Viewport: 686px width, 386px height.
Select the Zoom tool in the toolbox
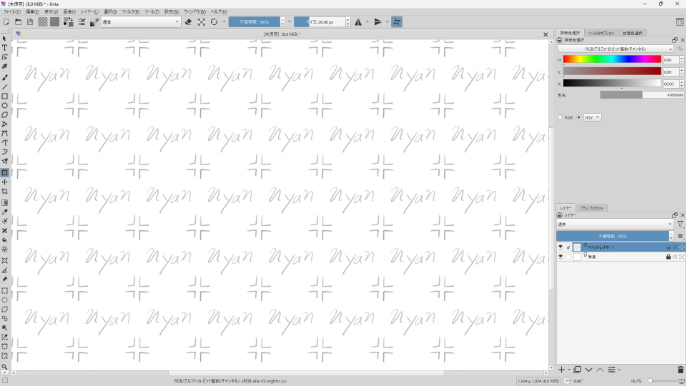click(4, 367)
